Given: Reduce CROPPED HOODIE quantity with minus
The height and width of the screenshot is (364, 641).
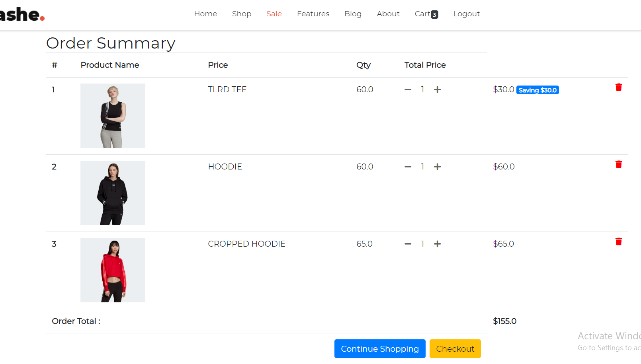Looking at the screenshot, I should point(408,244).
